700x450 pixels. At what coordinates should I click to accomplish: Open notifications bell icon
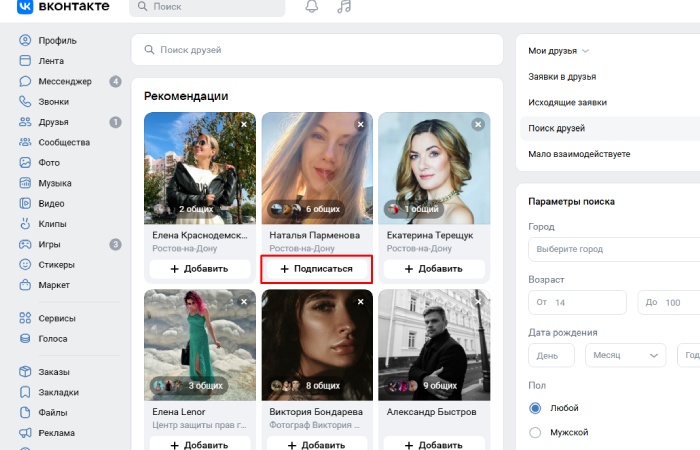pyautogui.click(x=311, y=7)
